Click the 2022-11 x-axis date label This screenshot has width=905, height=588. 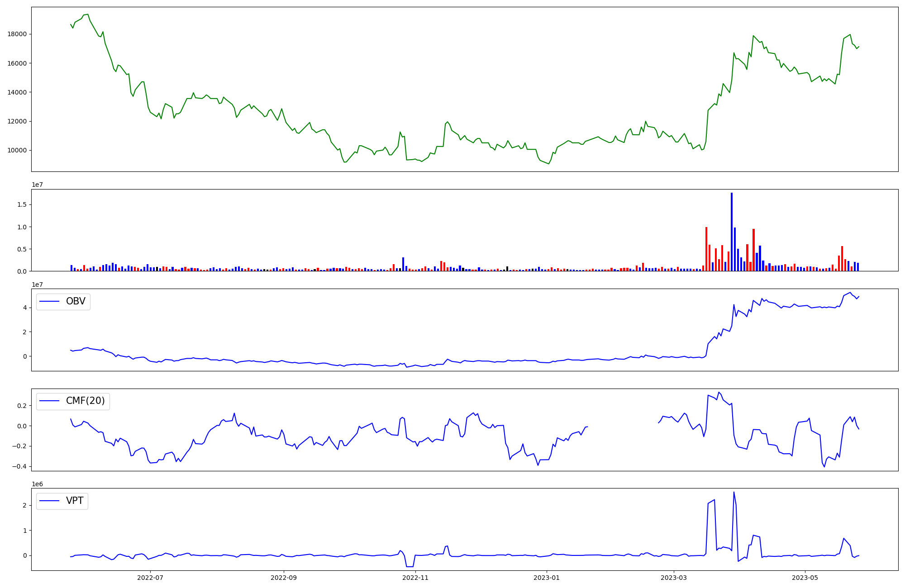[415, 578]
